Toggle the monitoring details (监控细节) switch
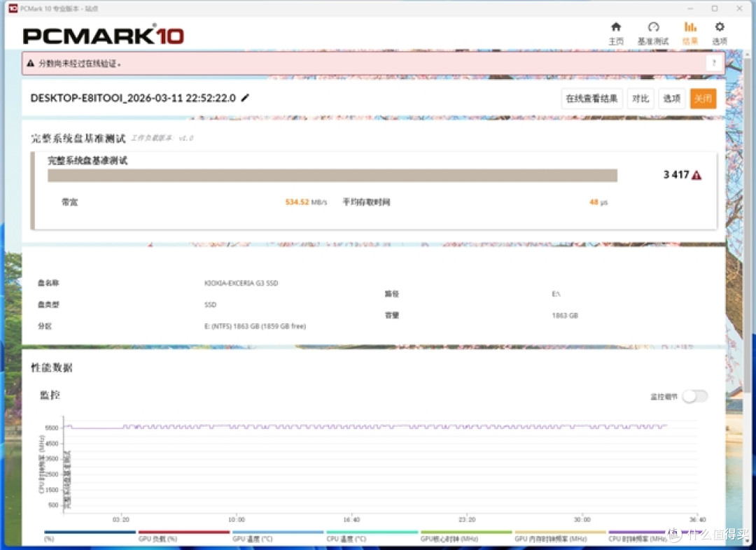The height and width of the screenshot is (550, 756). pos(695,396)
